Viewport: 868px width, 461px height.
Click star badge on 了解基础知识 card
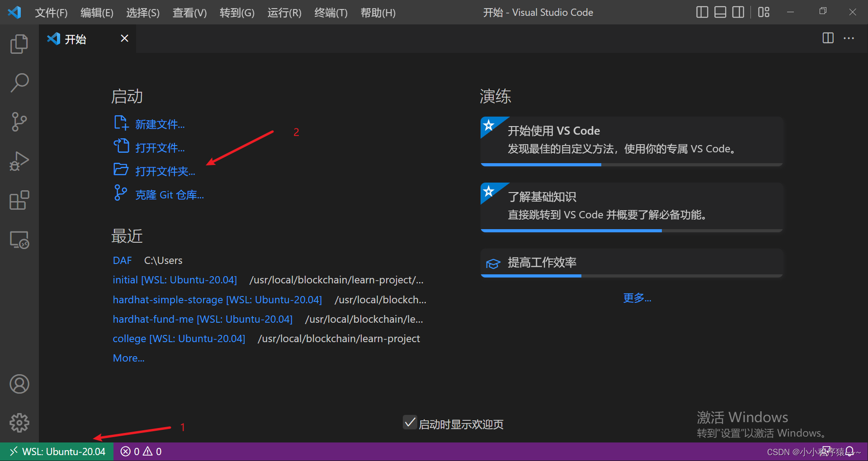[x=489, y=191]
